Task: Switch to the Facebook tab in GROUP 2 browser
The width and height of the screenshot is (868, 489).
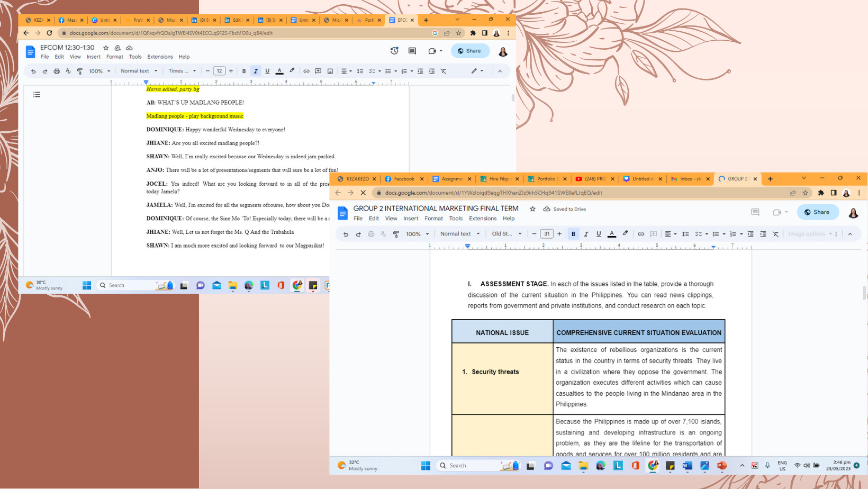Action: click(404, 179)
